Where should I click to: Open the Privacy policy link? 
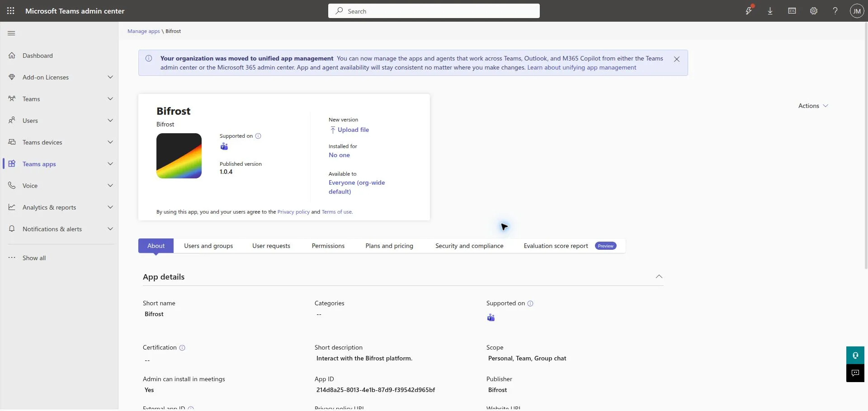[293, 212]
